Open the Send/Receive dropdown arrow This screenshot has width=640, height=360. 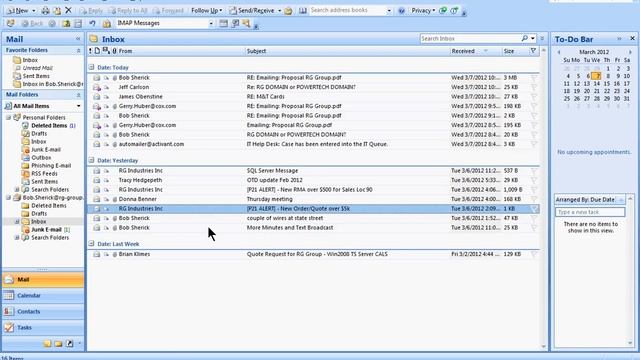pos(280,11)
